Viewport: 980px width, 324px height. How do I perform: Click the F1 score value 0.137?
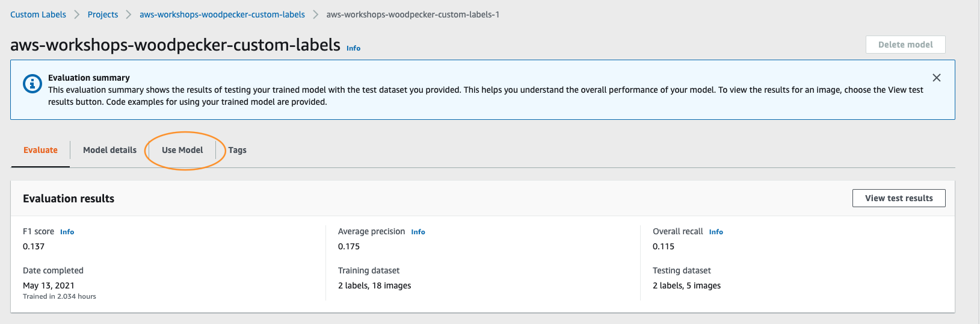34,246
